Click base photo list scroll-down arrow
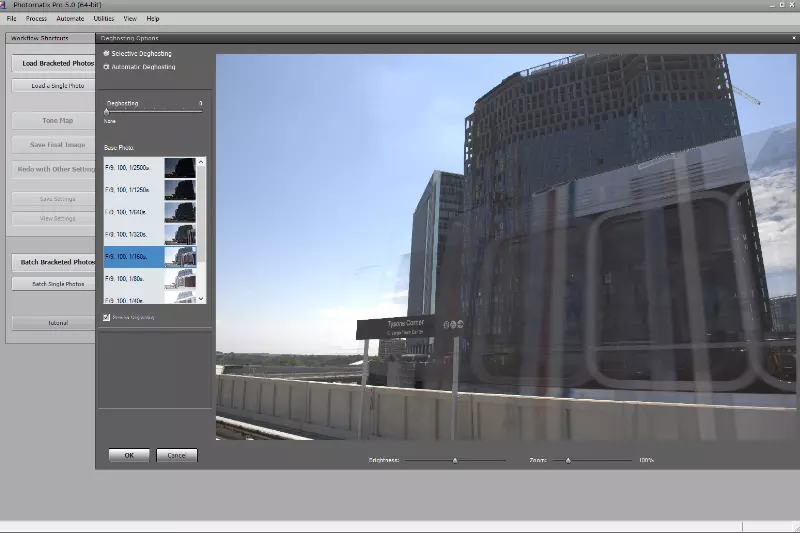 (201, 299)
